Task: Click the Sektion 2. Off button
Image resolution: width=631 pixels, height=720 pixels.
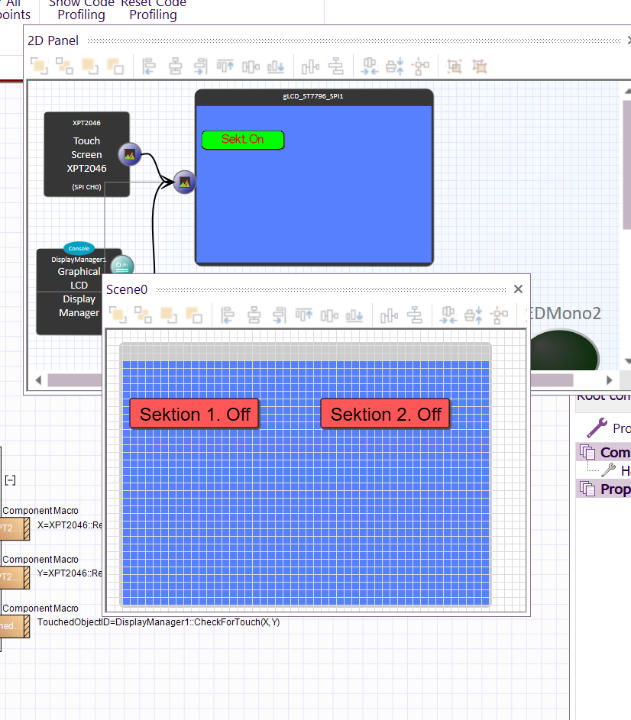Action: 385,414
